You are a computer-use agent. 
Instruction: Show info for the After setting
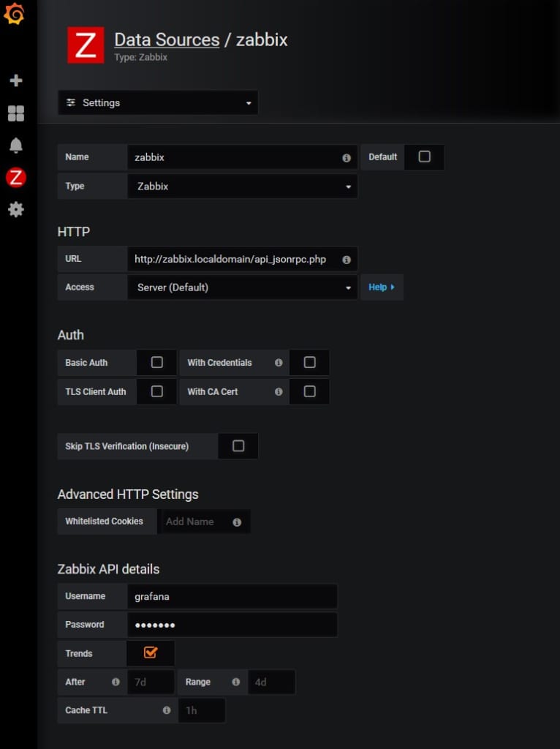[116, 682]
